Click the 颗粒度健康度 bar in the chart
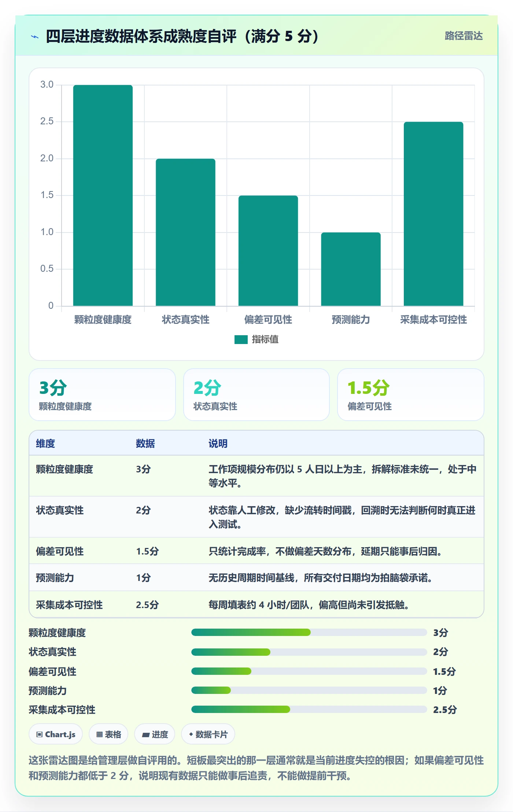 [x=103, y=195]
